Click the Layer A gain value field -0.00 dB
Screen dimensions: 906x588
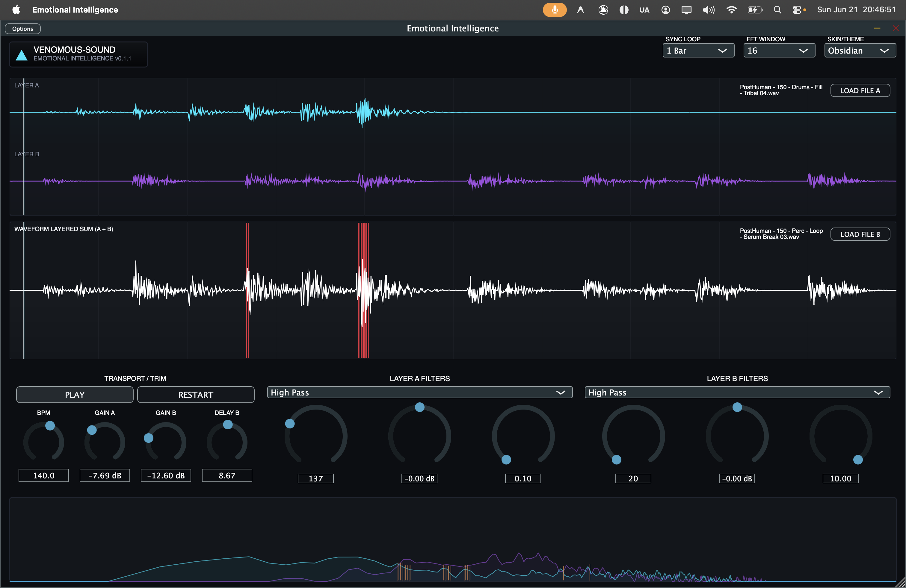[x=419, y=478]
